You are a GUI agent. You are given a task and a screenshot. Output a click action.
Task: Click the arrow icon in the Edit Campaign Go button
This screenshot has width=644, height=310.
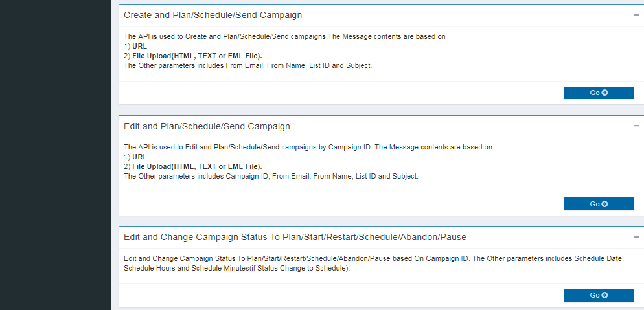pos(604,204)
